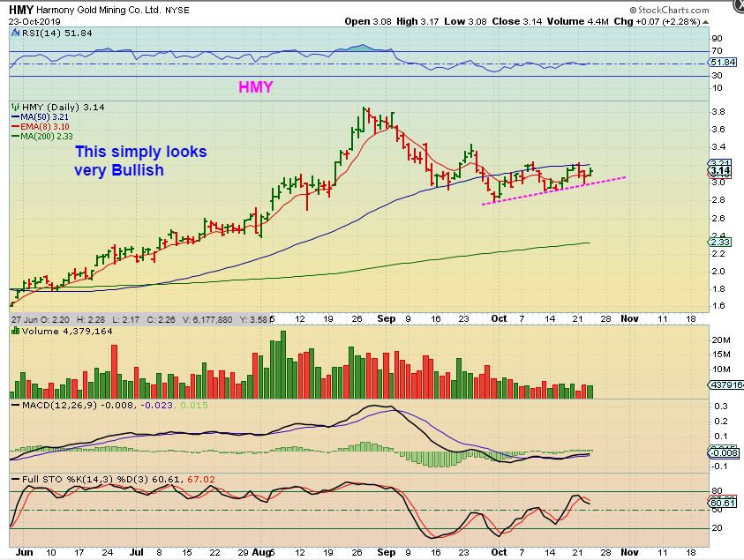Click the Harmony Gold Mining Co. Ltd. name
This screenshot has height=560, width=744.
pos(98,10)
